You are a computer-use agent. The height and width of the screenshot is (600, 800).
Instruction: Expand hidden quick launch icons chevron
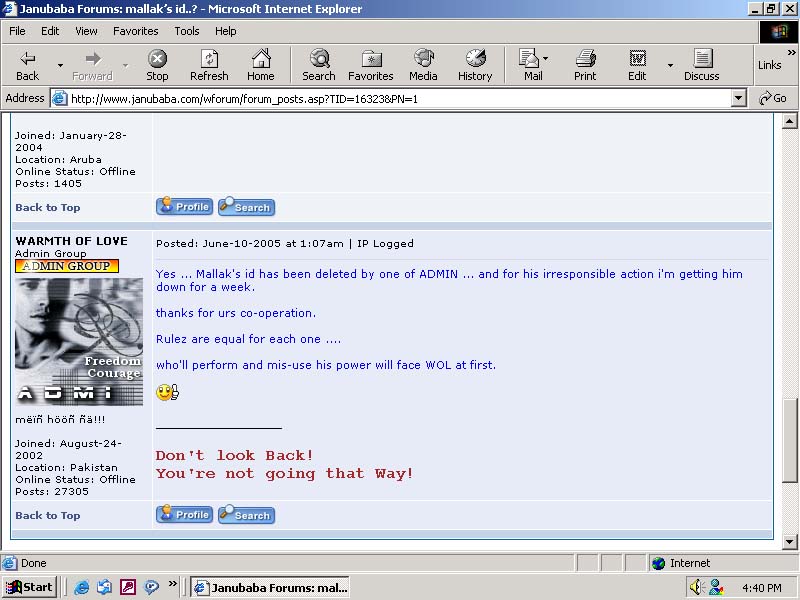[x=173, y=583]
